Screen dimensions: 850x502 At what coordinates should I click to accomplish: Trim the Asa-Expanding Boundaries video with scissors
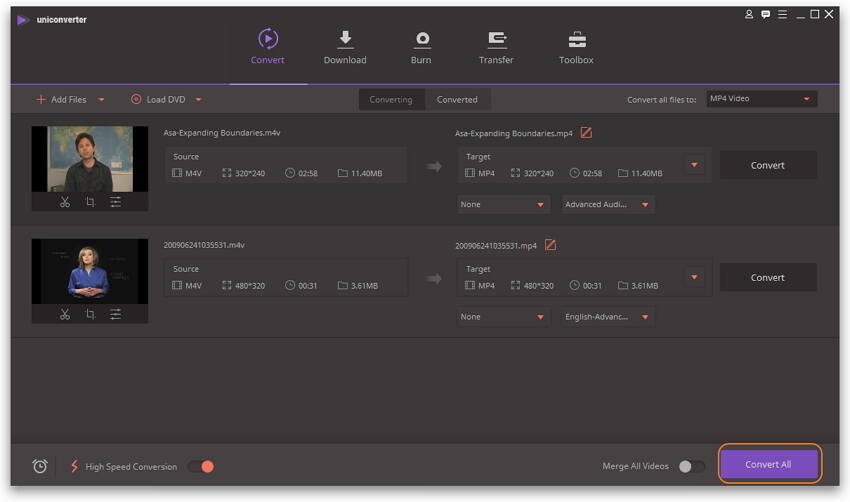65,202
